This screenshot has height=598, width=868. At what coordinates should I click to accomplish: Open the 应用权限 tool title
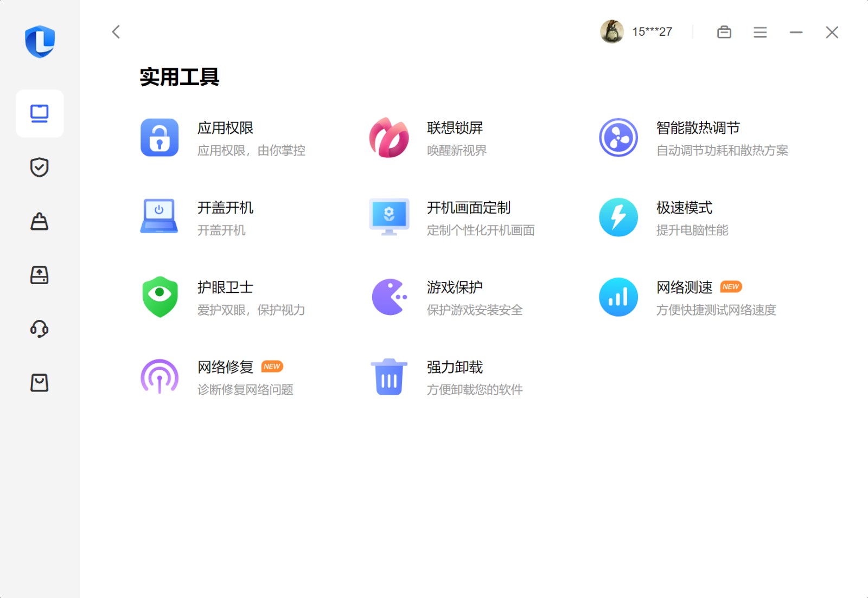click(x=225, y=128)
